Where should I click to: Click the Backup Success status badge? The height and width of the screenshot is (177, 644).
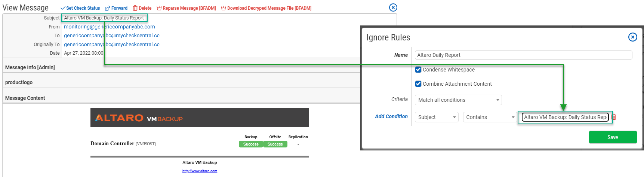point(251,144)
